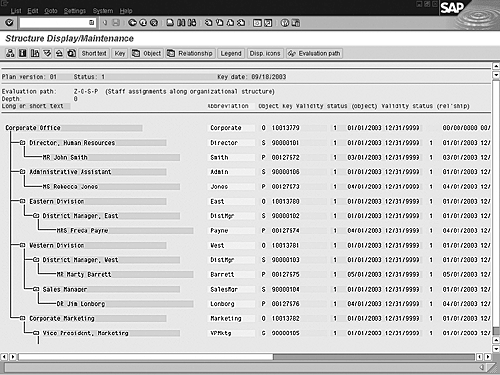
Task: Click the Generate shortcut icon
Action: click(x=268, y=23)
